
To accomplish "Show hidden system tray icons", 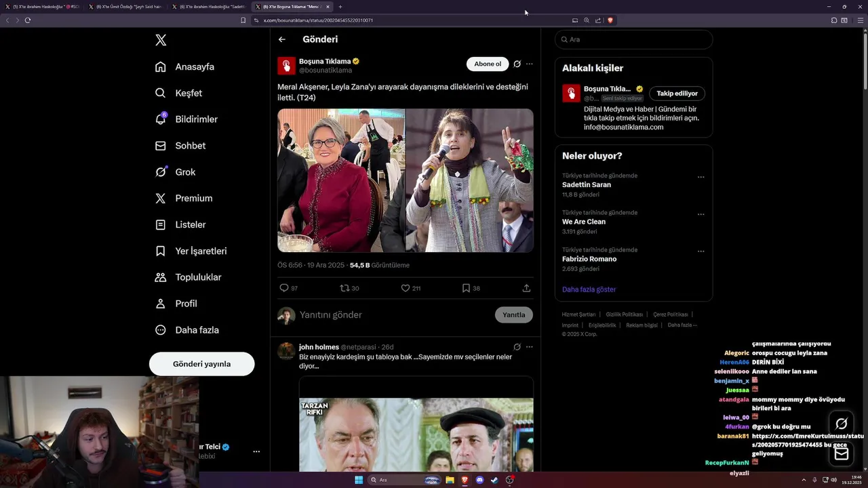I will tap(804, 480).
